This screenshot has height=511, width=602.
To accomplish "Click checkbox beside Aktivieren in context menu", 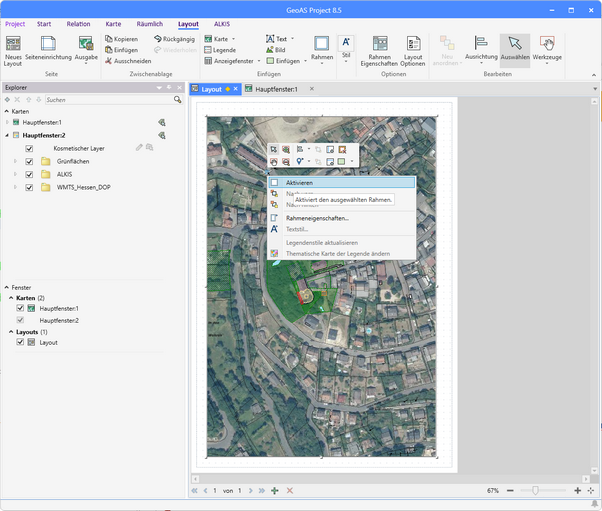I will [274, 183].
